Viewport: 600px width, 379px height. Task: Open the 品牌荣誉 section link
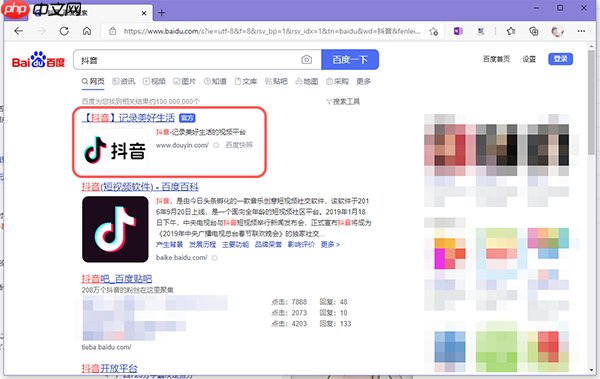[268, 245]
